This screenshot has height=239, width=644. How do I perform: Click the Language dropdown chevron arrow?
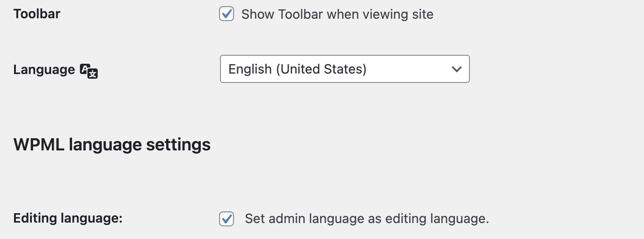coord(456,69)
